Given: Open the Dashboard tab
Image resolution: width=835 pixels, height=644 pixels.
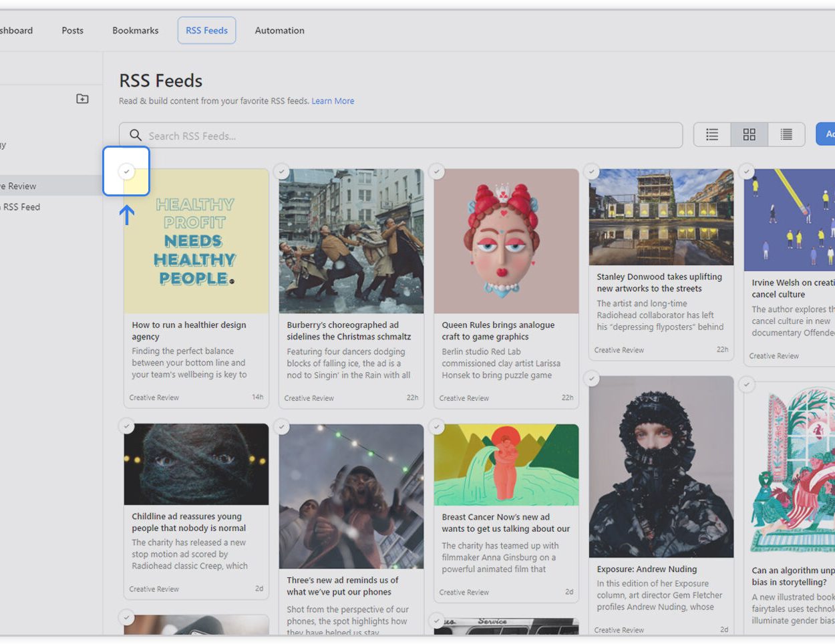Looking at the screenshot, I should (16, 30).
